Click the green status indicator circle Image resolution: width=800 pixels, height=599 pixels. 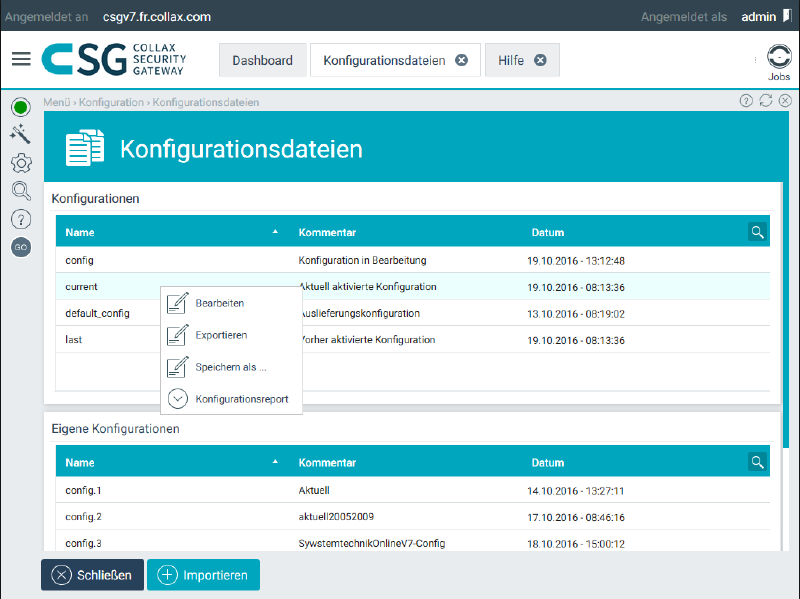coord(20,105)
